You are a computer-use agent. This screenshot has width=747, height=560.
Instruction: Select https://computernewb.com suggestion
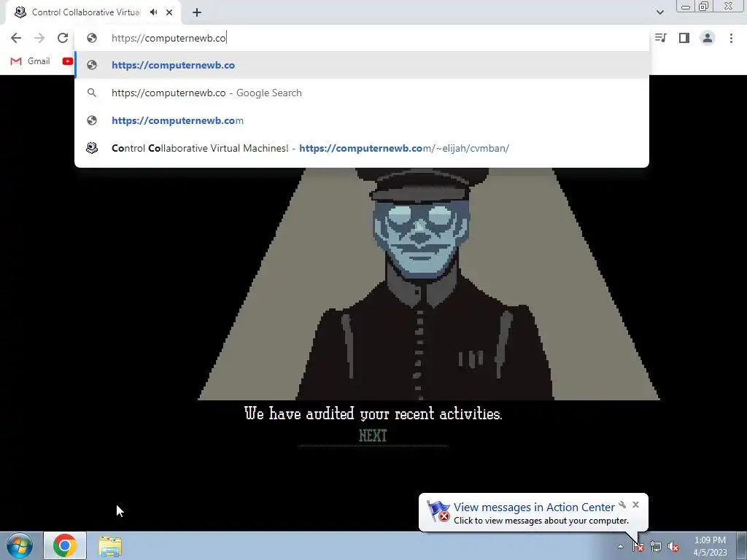pos(362,120)
